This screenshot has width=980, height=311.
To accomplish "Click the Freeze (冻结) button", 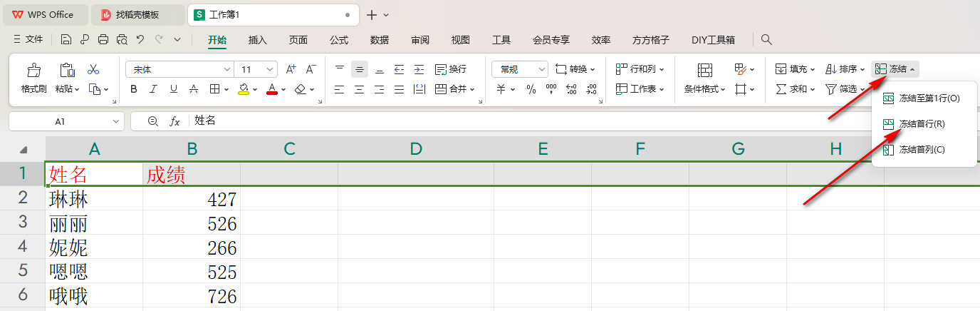I will (x=895, y=69).
